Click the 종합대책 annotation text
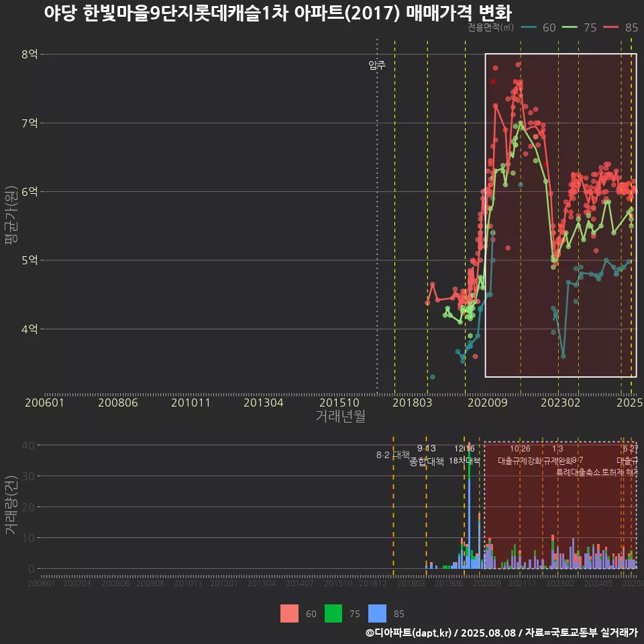Image resolution: width=644 pixels, height=644 pixels. pyautogui.click(x=427, y=462)
